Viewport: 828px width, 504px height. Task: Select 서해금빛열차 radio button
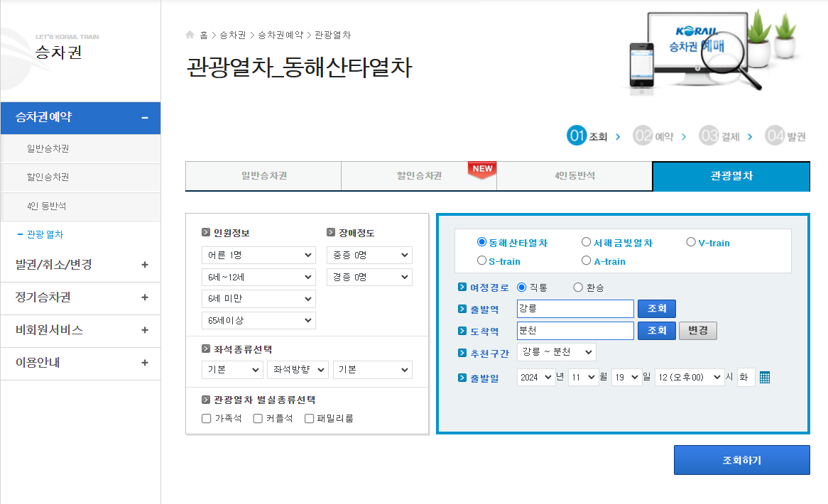[x=586, y=242]
